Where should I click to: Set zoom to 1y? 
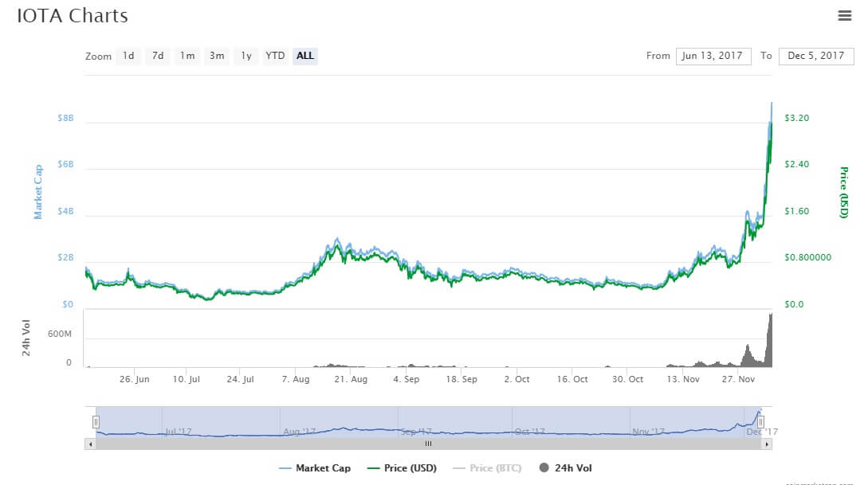246,56
